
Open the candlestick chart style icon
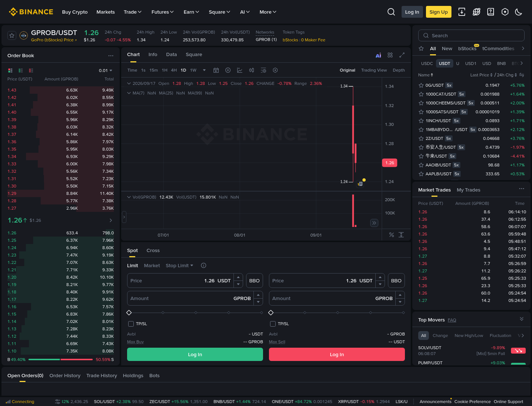[x=252, y=70]
